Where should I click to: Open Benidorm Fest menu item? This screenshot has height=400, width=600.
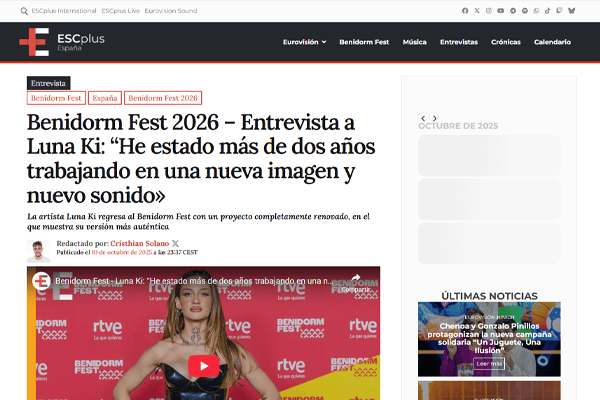tap(364, 42)
